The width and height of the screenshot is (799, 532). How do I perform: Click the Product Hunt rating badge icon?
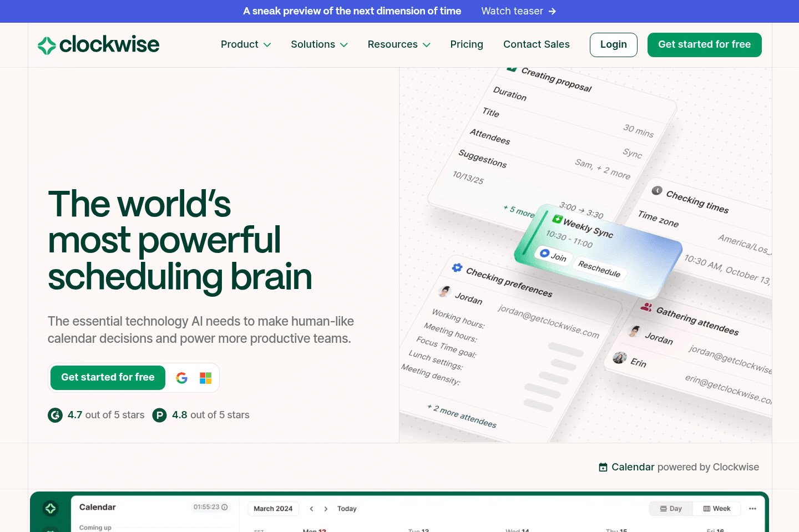[160, 415]
